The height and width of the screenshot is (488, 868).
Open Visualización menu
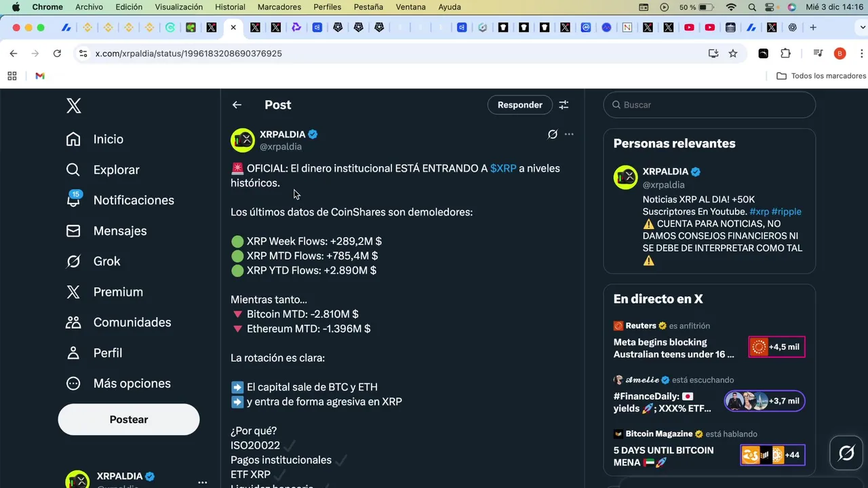tap(179, 7)
